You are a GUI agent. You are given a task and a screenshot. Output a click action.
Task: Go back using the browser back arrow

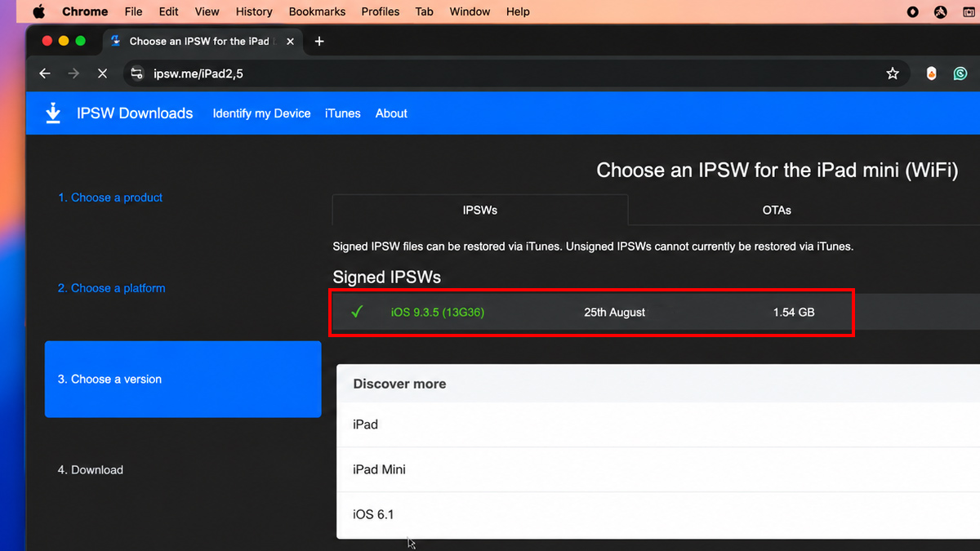[45, 73]
